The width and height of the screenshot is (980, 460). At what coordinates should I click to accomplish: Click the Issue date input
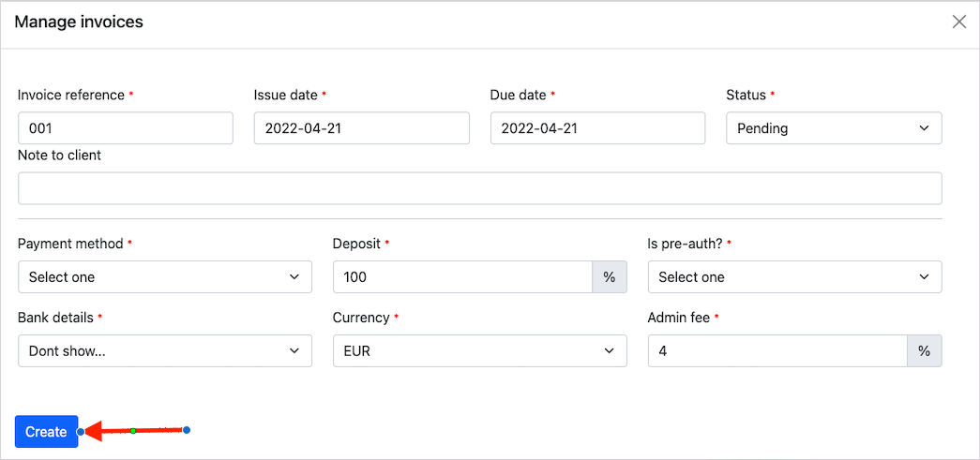[x=361, y=128]
